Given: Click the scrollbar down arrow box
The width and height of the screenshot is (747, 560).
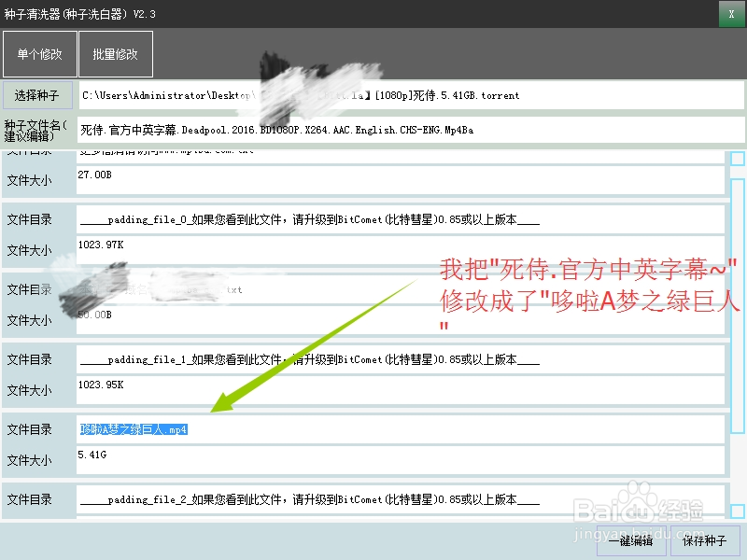Looking at the screenshot, I should [x=738, y=511].
